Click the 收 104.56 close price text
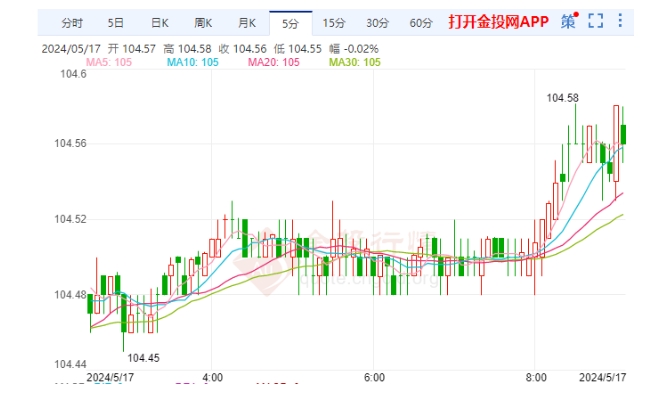Viewport: 666px width, 401px height. tap(243, 49)
